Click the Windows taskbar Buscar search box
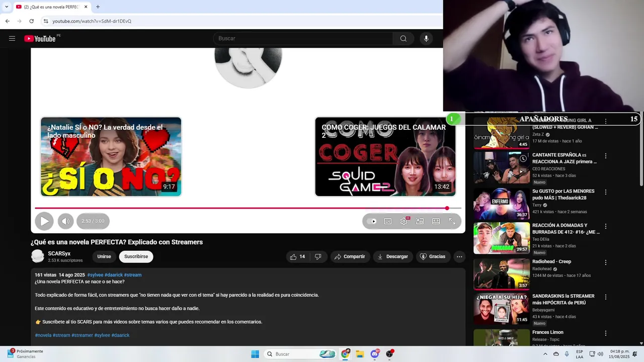Viewport: 644px width, 362px height. pyautogui.click(x=300, y=354)
